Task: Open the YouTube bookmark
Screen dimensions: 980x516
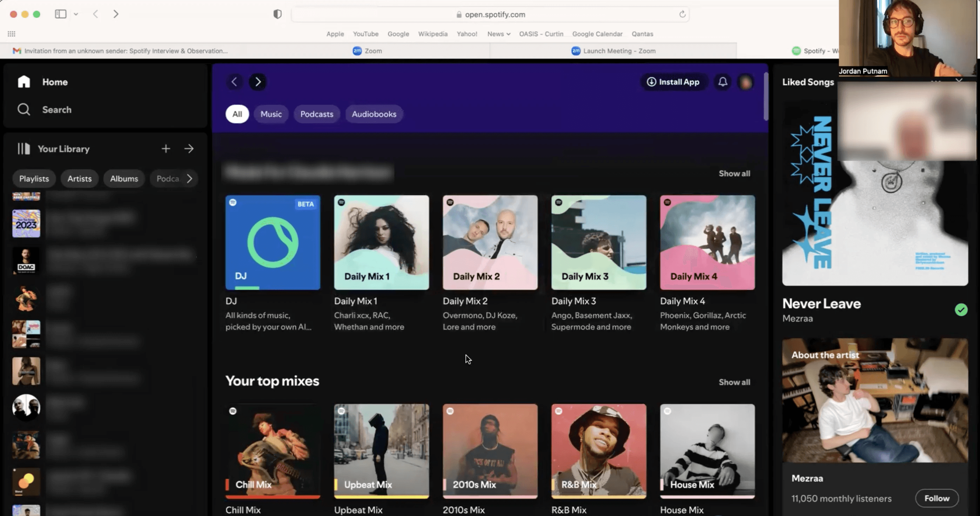Action: click(x=365, y=34)
